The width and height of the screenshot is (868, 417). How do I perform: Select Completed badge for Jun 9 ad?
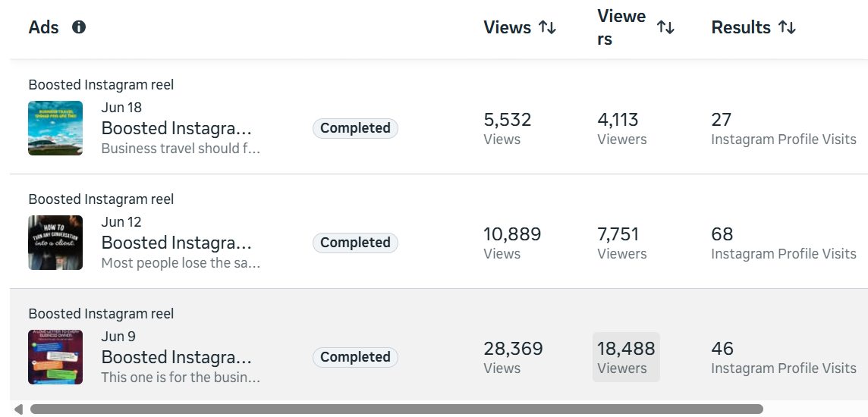(355, 357)
